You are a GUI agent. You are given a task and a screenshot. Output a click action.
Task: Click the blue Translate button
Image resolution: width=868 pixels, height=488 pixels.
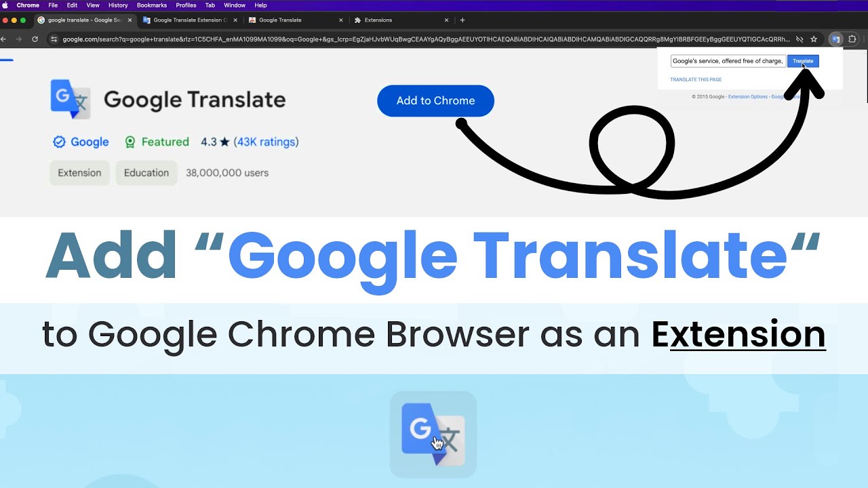(803, 61)
